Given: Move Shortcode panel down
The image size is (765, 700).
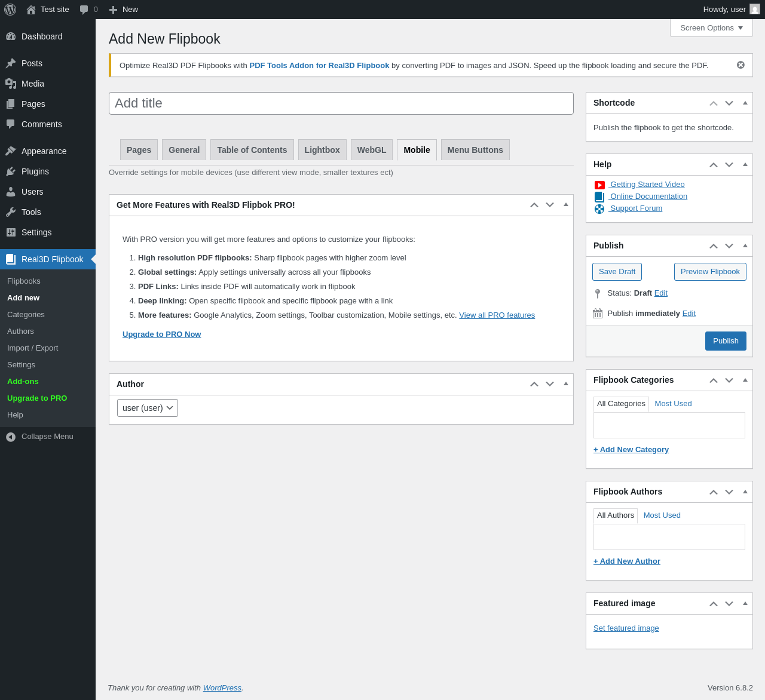Looking at the screenshot, I should coord(729,103).
